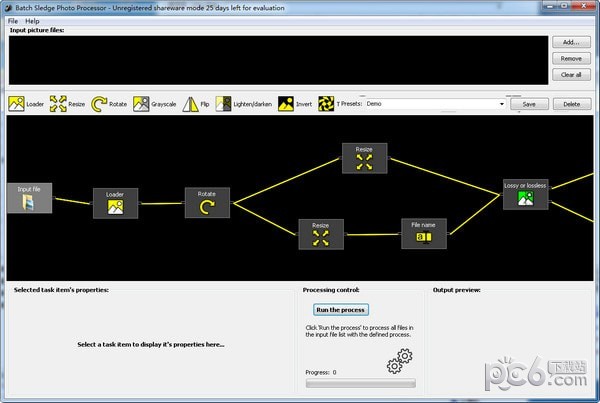Click the 'Processing control:' heading

[x=331, y=290]
